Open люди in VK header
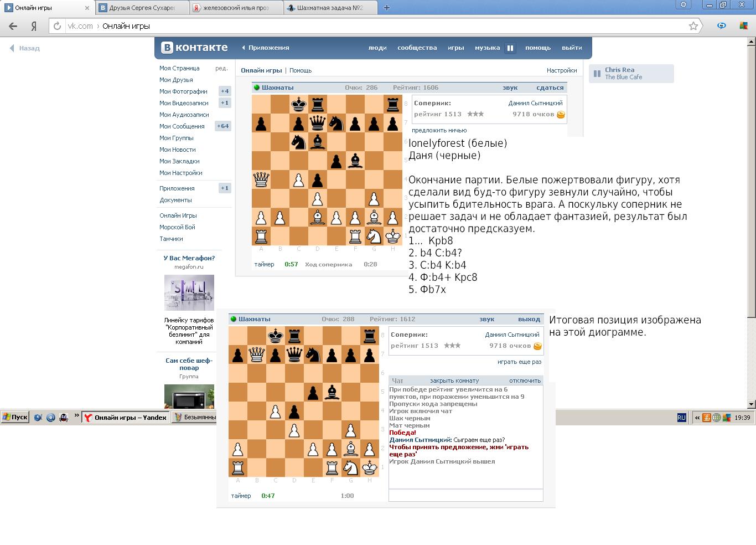 [x=377, y=48]
